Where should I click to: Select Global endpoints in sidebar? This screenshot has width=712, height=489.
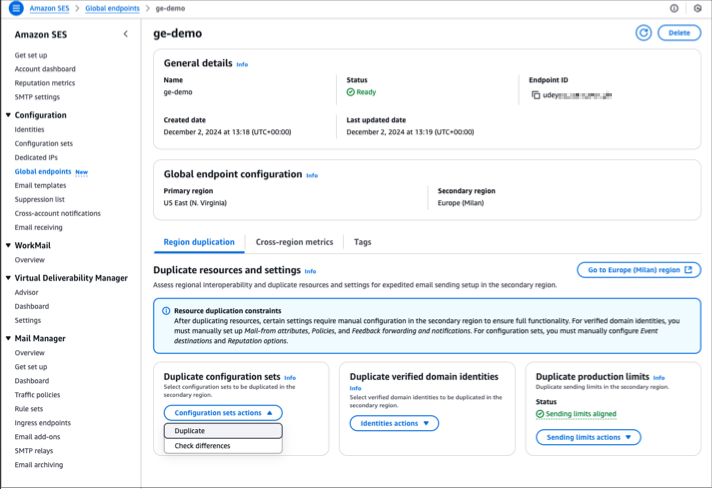43,172
